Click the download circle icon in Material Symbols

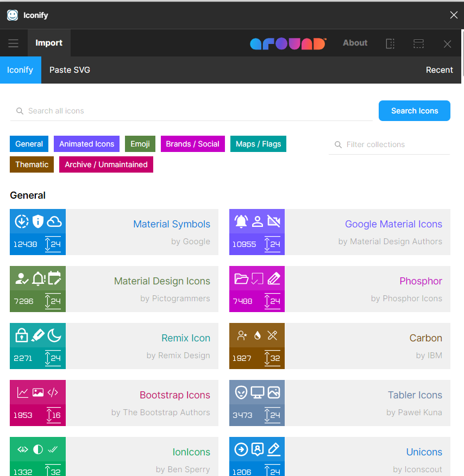(22, 221)
